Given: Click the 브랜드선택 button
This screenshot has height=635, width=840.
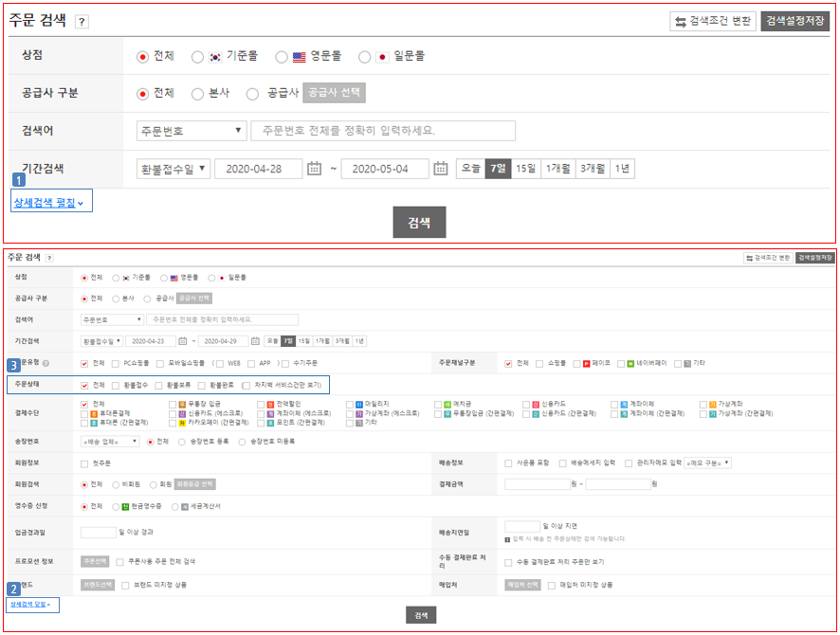Looking at the screenshot, I should [x=98, y=585].
